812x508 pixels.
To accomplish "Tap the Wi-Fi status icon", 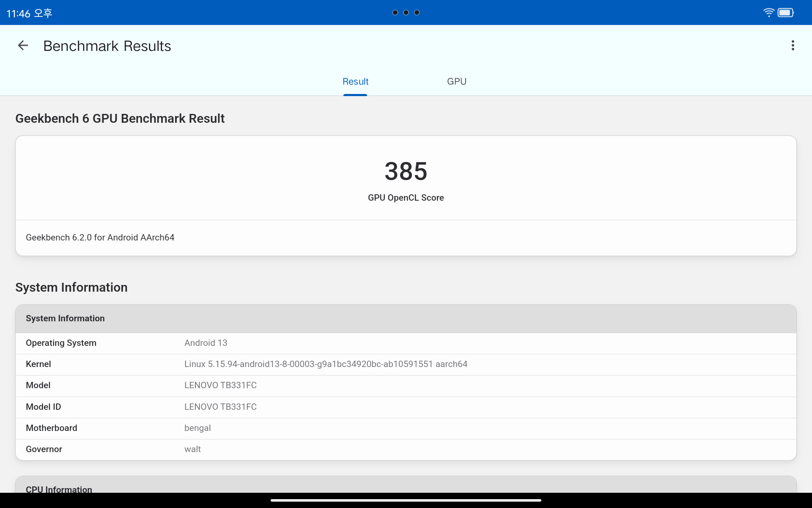I will tap(768, 13).
